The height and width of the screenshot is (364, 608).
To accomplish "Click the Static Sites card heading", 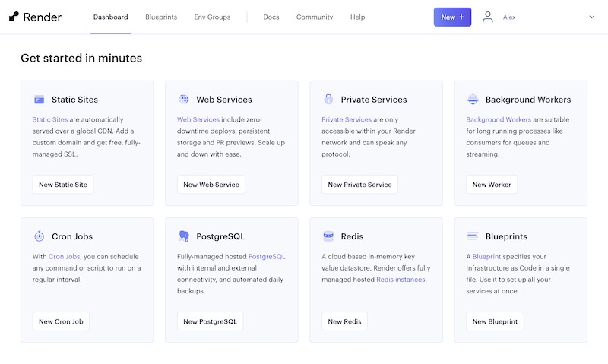I will pos(74,100).
